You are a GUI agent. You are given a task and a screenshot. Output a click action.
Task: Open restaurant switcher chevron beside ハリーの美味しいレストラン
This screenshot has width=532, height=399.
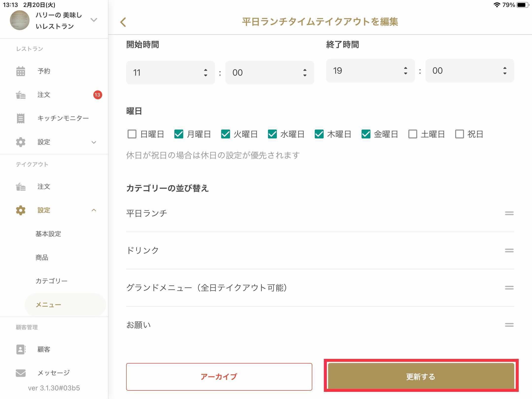[94, 20]
